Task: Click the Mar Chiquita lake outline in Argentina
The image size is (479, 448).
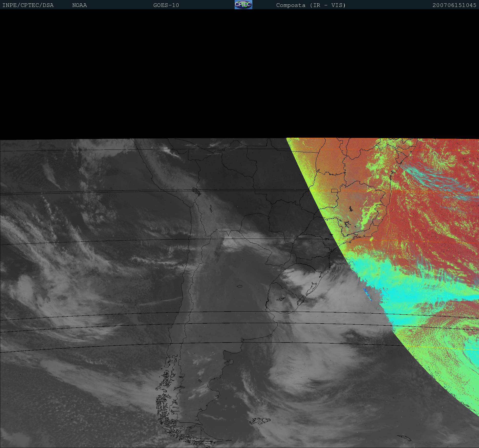Action: [240, 286]
